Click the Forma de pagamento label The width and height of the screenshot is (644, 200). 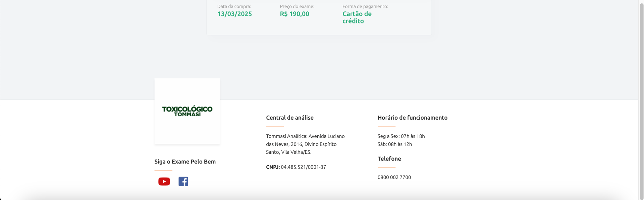click(x=365, y=6)
